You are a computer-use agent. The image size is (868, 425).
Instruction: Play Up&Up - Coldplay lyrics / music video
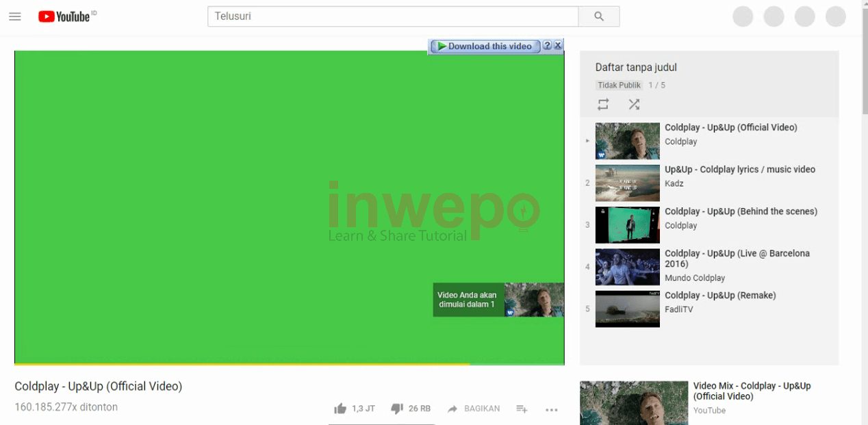[x=740, y=169]
